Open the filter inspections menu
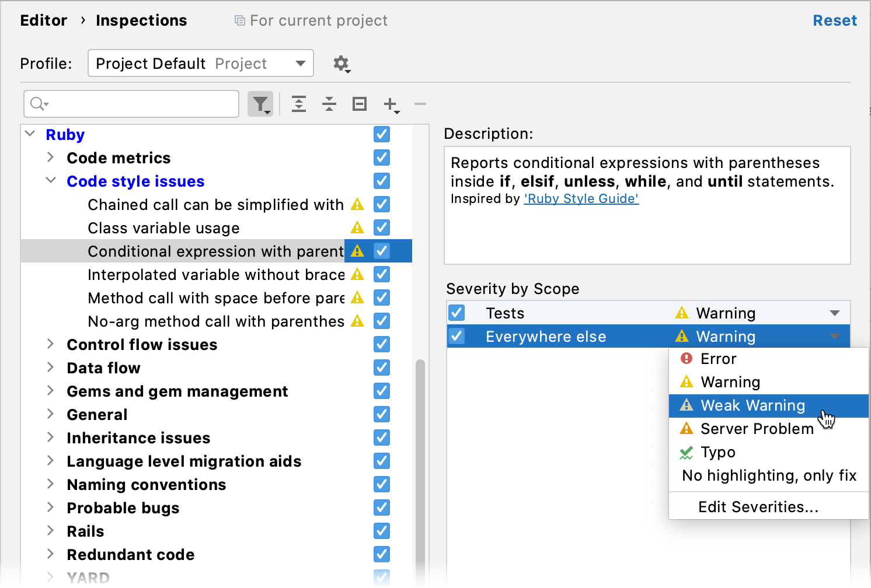 click(x=260, y=104)
